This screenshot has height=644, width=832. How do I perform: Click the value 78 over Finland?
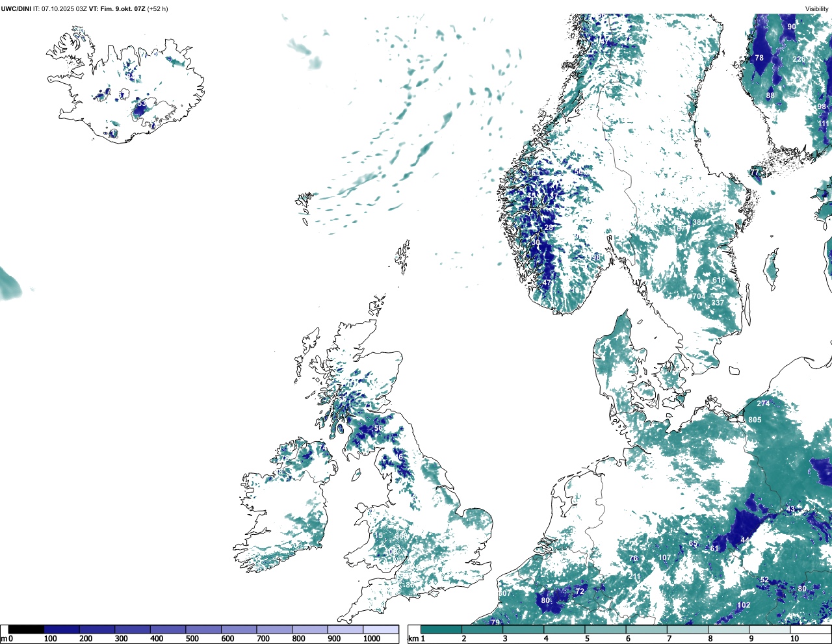[x=759, y=58]
